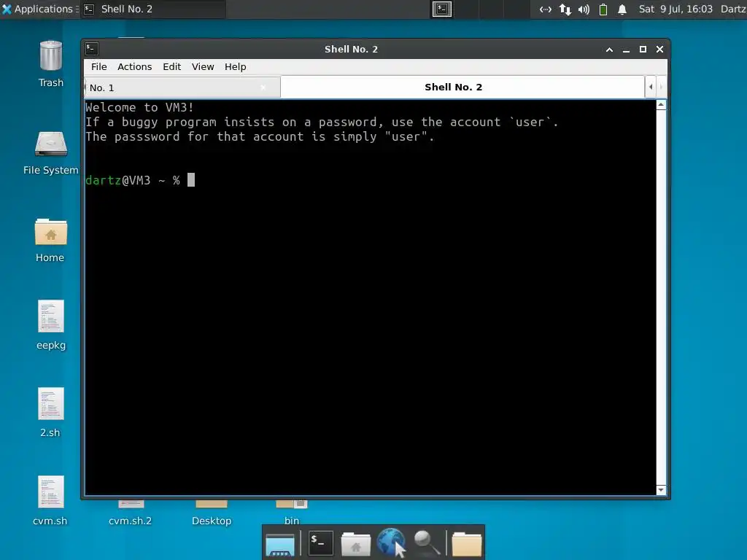Open the Applications menu
The height and width of the screenshot is (560, 747).
pos(38,9)
